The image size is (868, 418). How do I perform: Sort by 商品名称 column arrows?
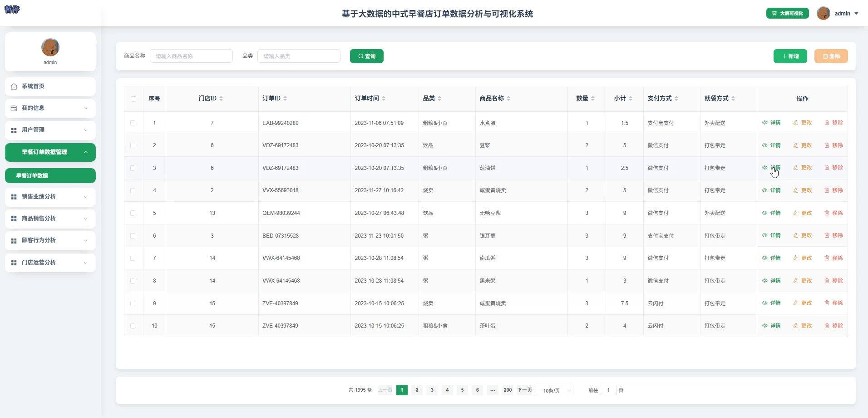508,99
